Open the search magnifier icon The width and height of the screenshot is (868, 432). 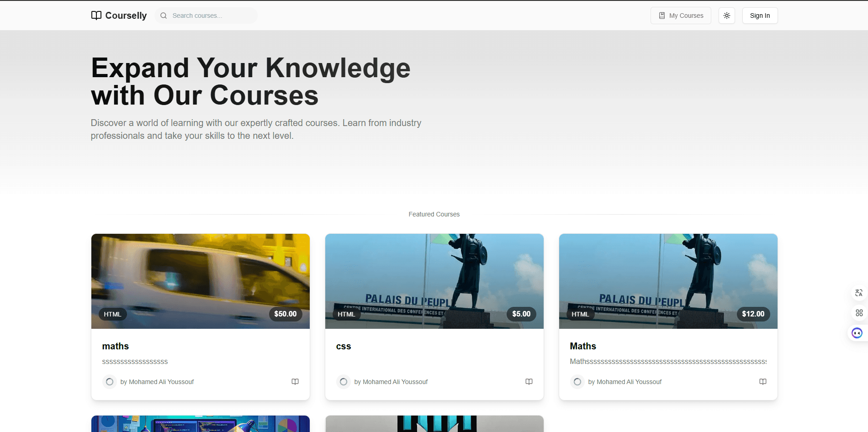point(163,15)
